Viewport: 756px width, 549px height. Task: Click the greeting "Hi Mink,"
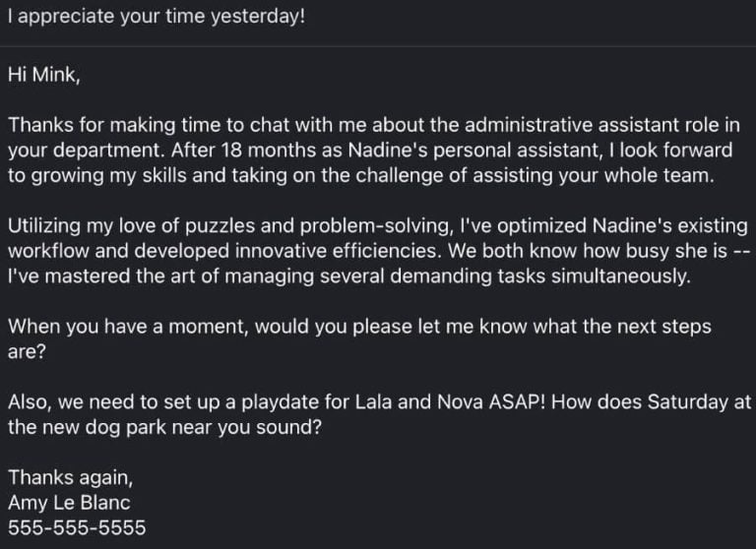tap(43, 74)
